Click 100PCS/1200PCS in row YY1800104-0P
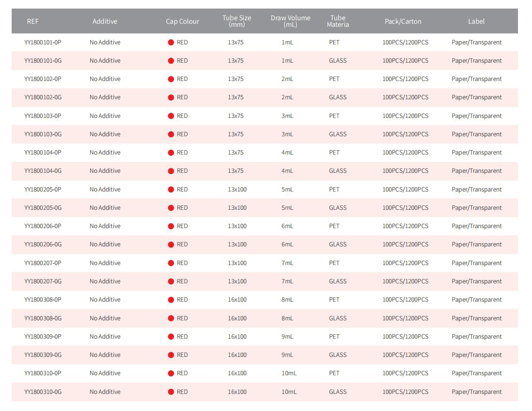This screenshot has width=532, height=411. (x=405, y=153)
